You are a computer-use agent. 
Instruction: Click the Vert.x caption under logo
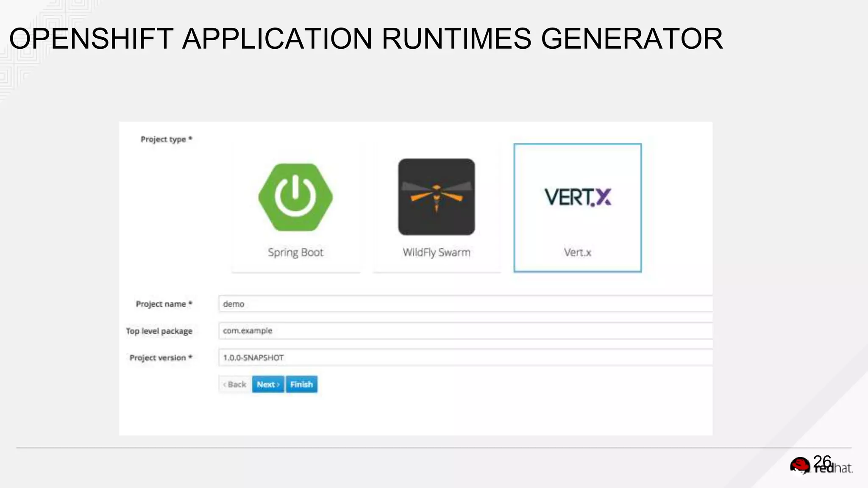[x=577, y=252]
